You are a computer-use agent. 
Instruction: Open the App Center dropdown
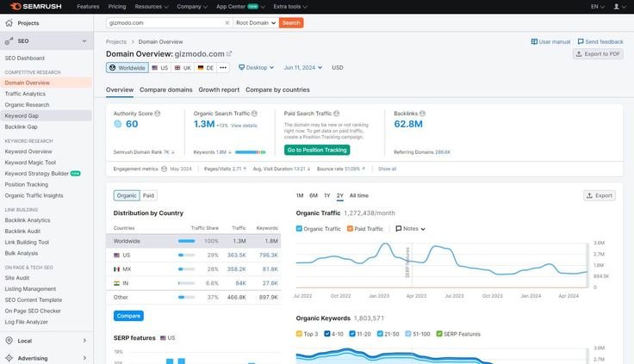click(x=240, y=7)
